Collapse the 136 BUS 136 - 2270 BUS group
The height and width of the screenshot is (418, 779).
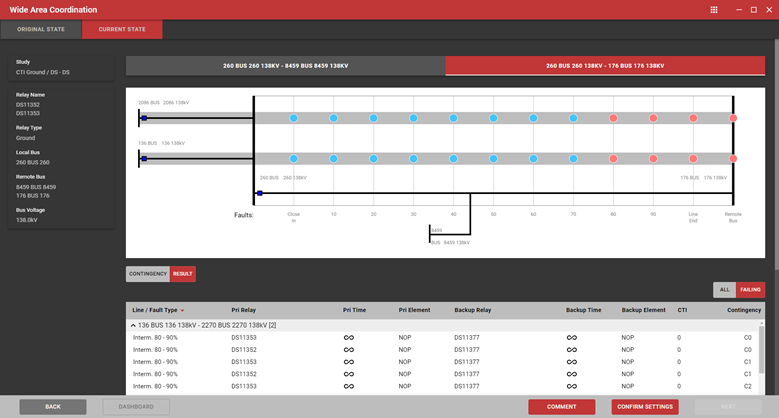[133, 326]
